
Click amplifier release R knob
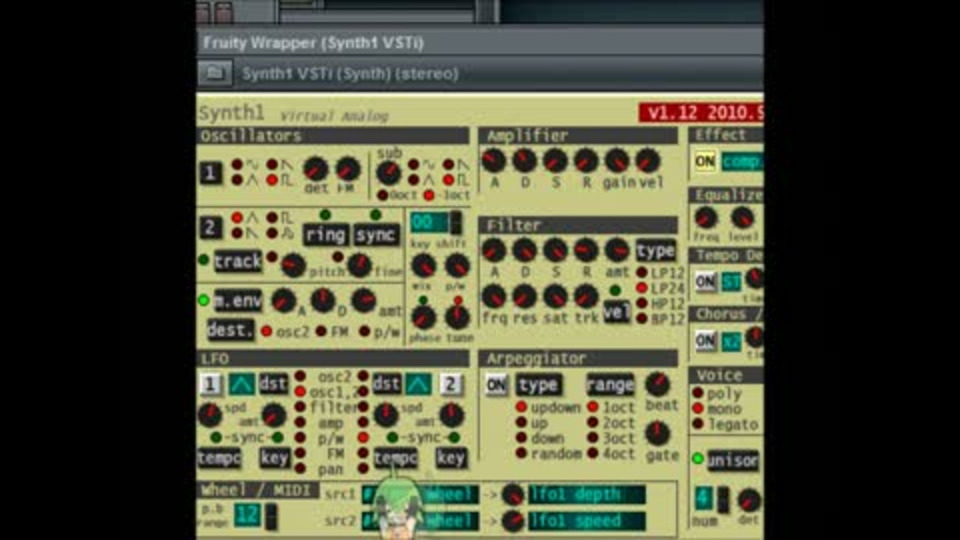[586, 161]
